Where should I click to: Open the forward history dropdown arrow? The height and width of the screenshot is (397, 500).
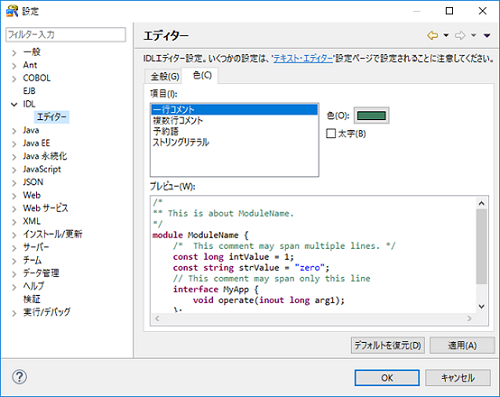(473, 35)
